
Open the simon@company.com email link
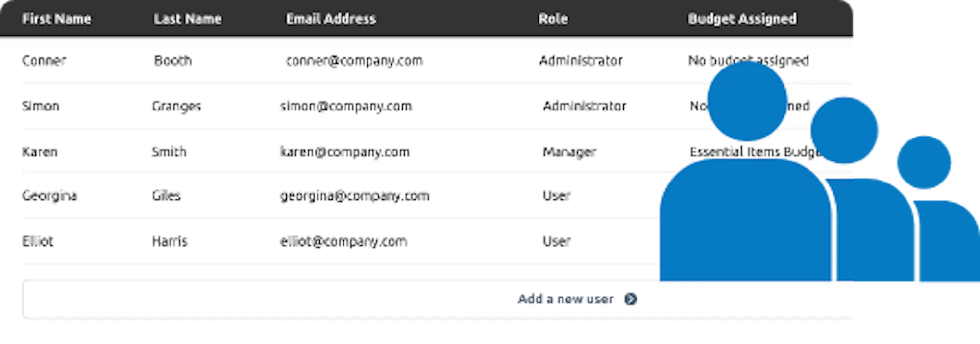[x=345, y=106]
